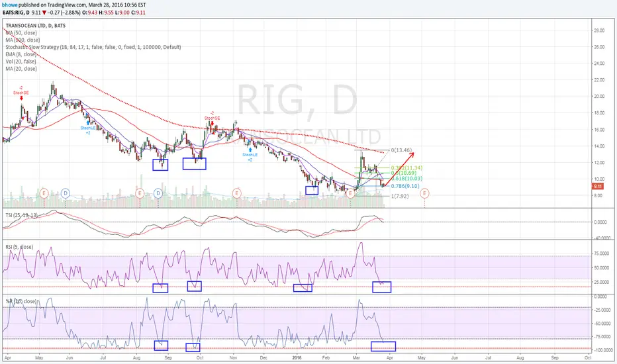Click the -100.0000 level on the %R axis
The width and height of the screenshot is (617, 364).
602,350
